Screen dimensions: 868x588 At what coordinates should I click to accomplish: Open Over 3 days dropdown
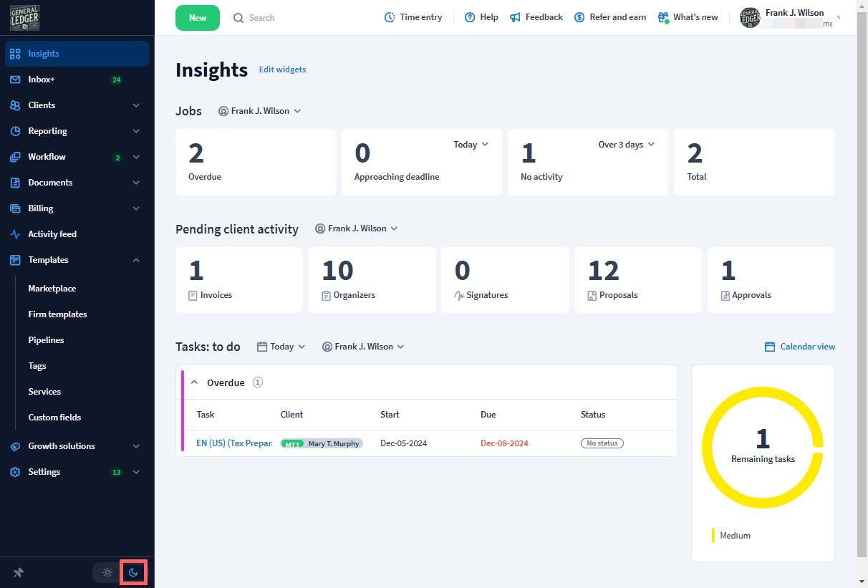click(x=626, y=145)
